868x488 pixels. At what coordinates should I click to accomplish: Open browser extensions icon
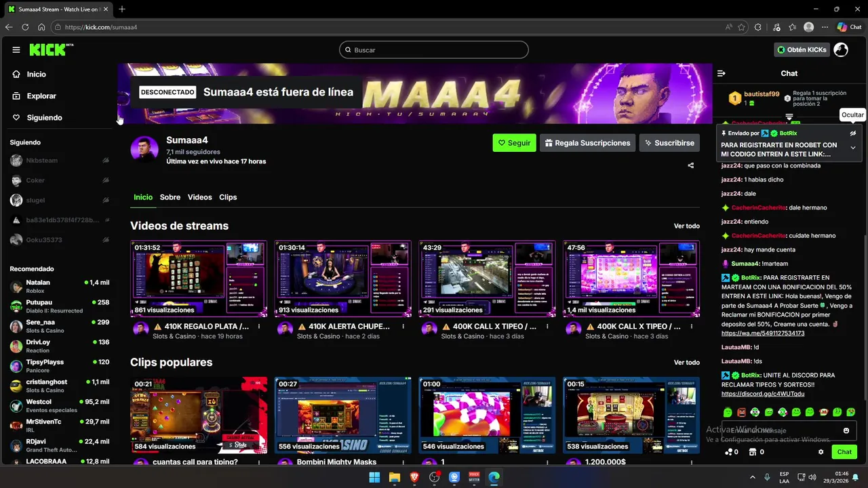tap(758, 27)
